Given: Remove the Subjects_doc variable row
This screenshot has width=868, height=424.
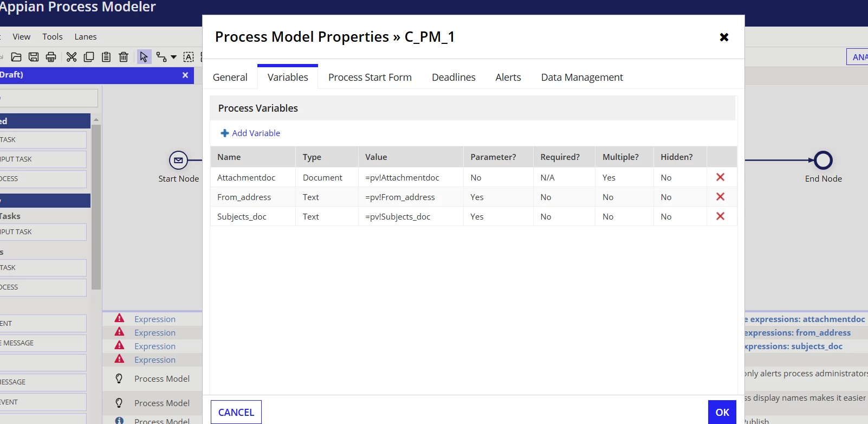Looking at the screenshot, I should [720, 216].
